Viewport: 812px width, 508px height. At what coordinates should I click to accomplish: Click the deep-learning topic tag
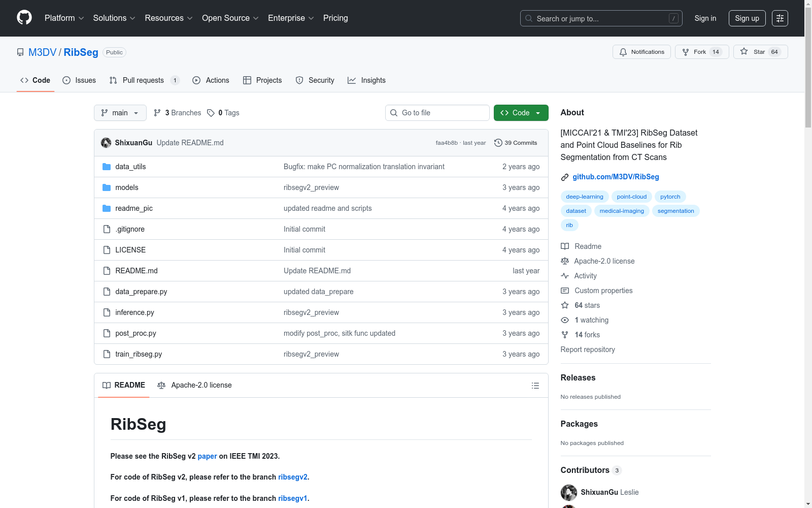click(585, 197)
